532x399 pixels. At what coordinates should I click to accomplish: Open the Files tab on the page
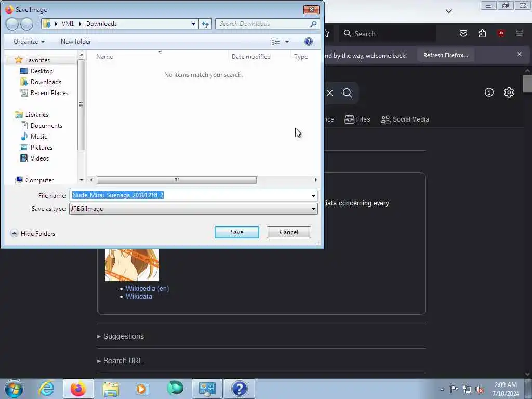(357, 119)
